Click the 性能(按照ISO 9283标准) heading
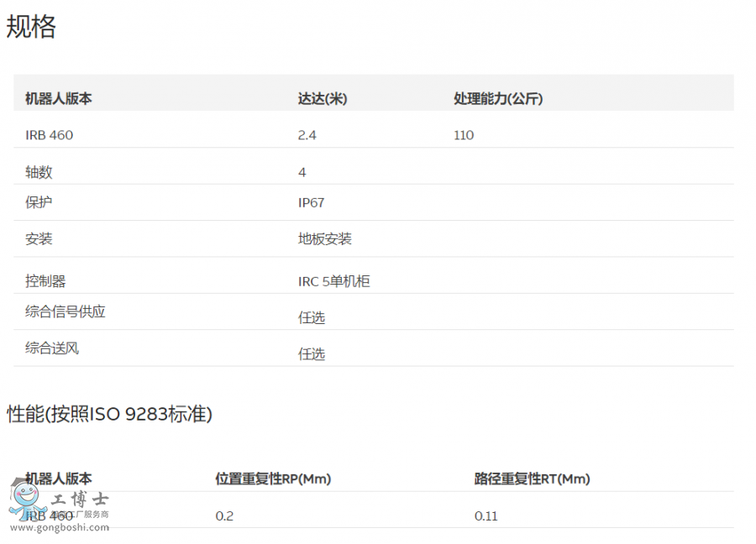The height and width of the screenshot is (544, 756). pos(109,414)
